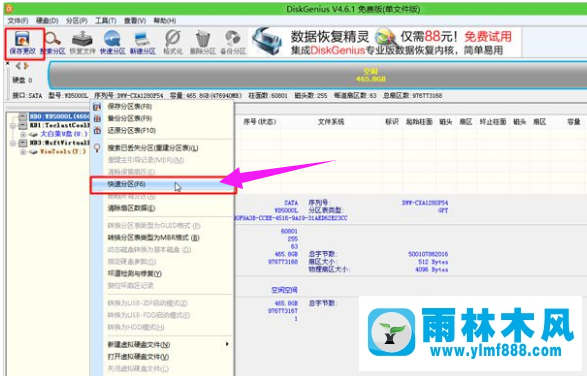Click the 起始柱面 column header
The width and height of the screenshot is (587, 376).
[x=419, y=122]
